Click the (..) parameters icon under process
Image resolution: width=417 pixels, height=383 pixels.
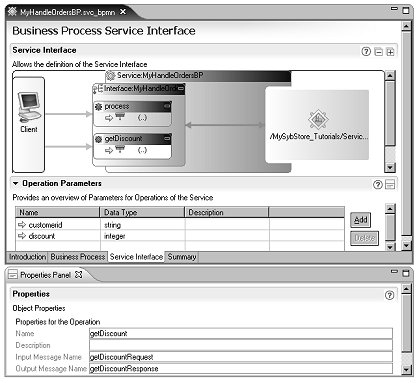142,118
